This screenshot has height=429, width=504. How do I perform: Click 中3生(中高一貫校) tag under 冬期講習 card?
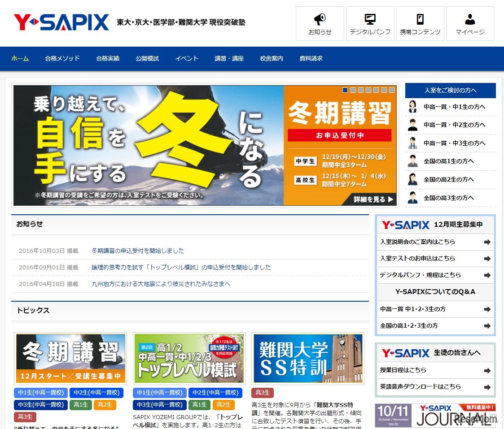[x=41, y=405]
